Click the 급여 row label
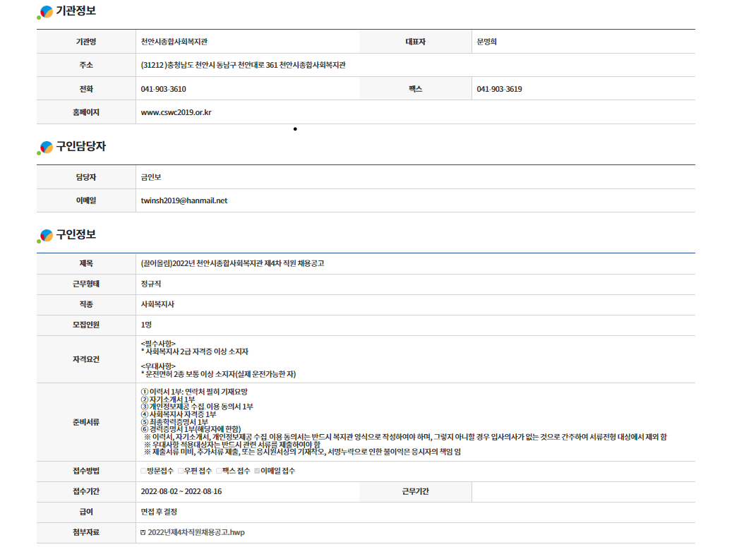Viewport: 756px width, 547px height. point(86,512)
